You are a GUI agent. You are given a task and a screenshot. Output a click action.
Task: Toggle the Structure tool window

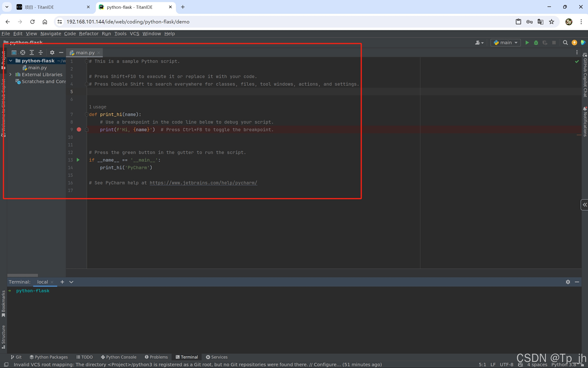tap(3, 337)
